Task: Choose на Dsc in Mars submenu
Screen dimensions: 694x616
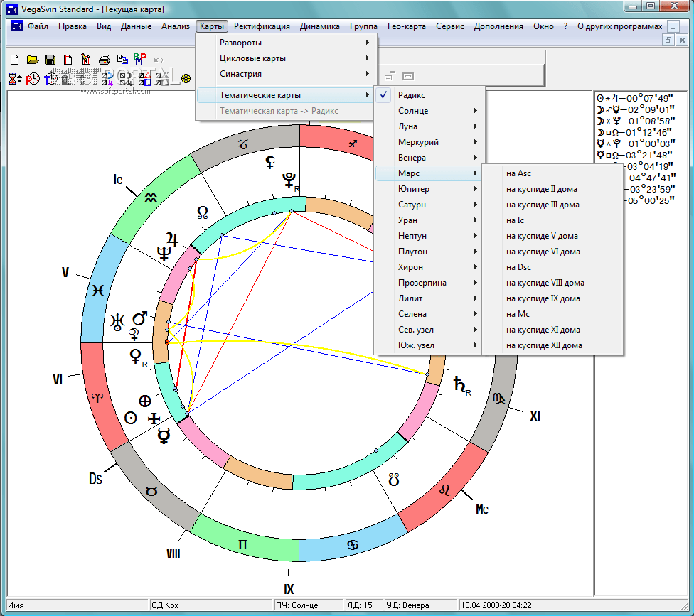Action: pos(552,266)
